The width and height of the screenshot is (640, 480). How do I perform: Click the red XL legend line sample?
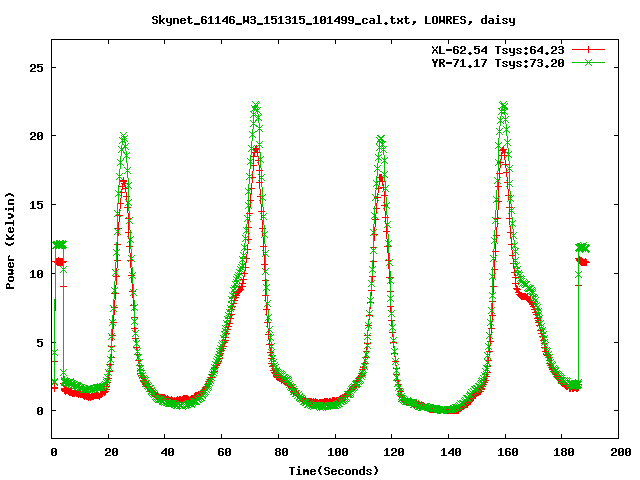[590, 49]
